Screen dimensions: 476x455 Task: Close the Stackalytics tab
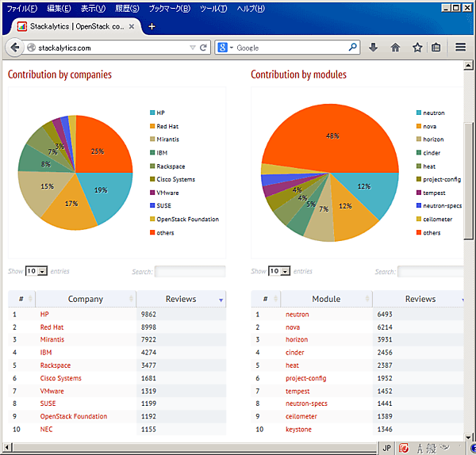point(132,27)
